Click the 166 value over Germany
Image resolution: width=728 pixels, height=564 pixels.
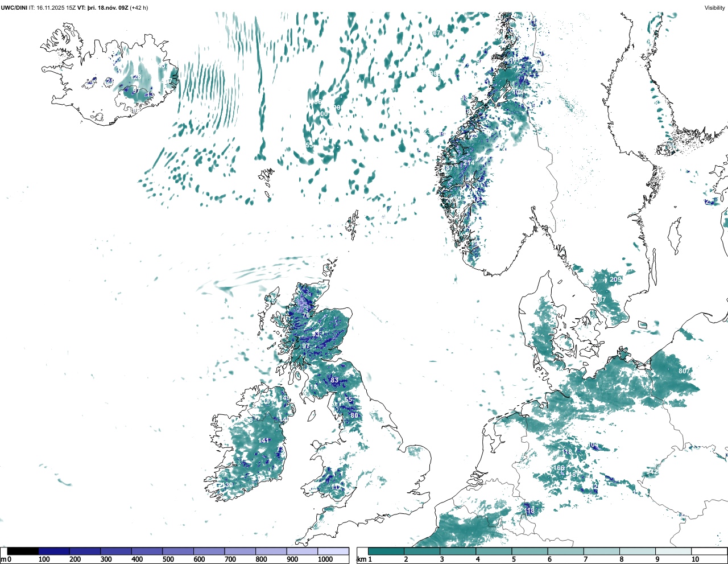click(559, 468)
